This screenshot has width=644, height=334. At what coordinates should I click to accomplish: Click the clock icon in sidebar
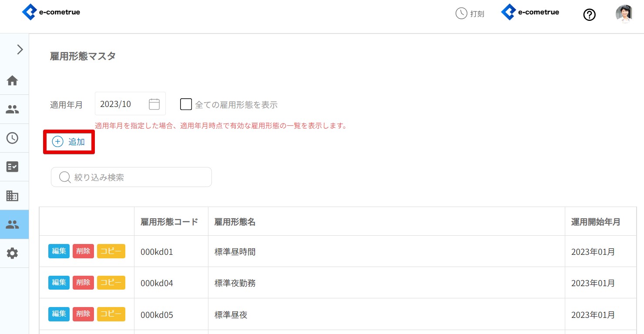pyautogui.click(x=12, y=138)
